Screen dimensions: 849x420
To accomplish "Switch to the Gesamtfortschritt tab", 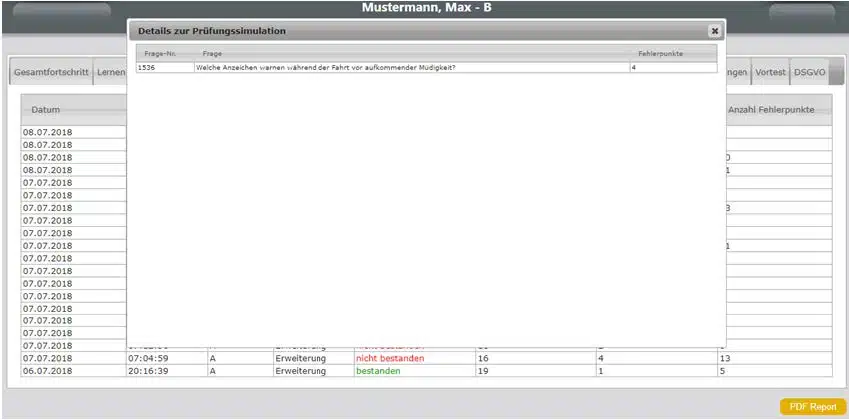I will tap(51, 72).
